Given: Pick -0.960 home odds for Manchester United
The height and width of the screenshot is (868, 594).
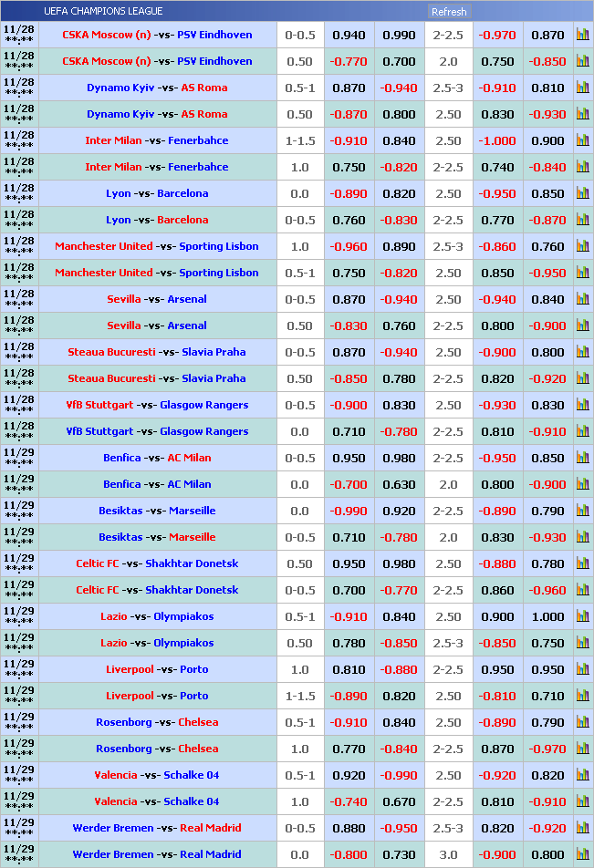Looking at the screenshot, I should [349, 246].
